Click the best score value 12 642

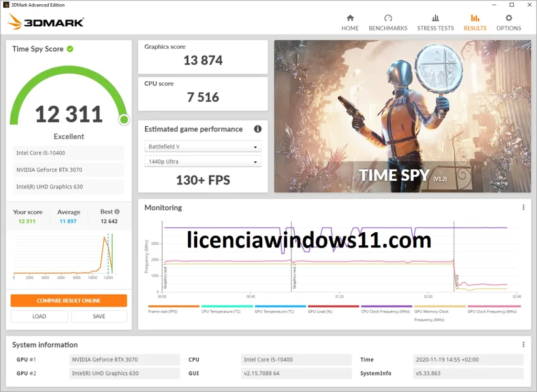109,221
